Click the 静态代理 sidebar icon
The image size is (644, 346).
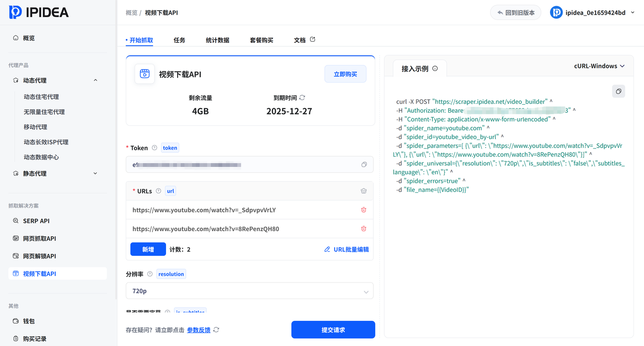[x=16, y=173]
